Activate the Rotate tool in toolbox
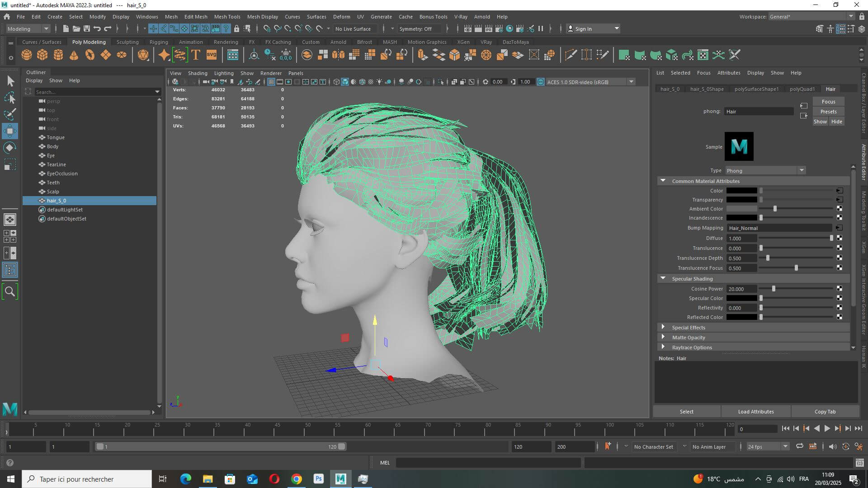868x488 pixels. coord(10,148)
